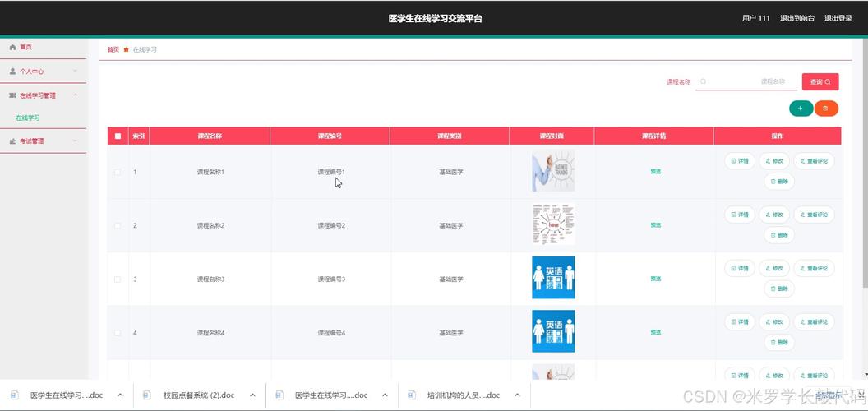Click 退出登录 in top bar
Screen dimensions: 868x411
click(838, 18)
